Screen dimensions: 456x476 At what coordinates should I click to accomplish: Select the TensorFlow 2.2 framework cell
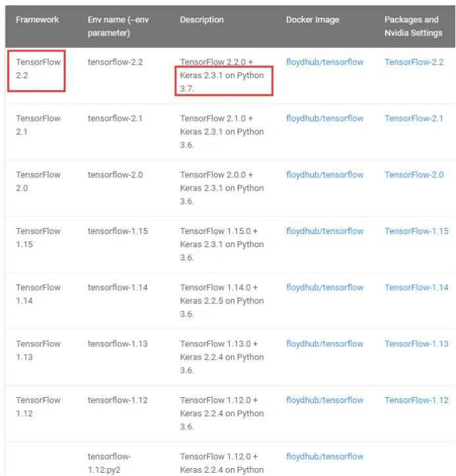click(x=38, y=69)
